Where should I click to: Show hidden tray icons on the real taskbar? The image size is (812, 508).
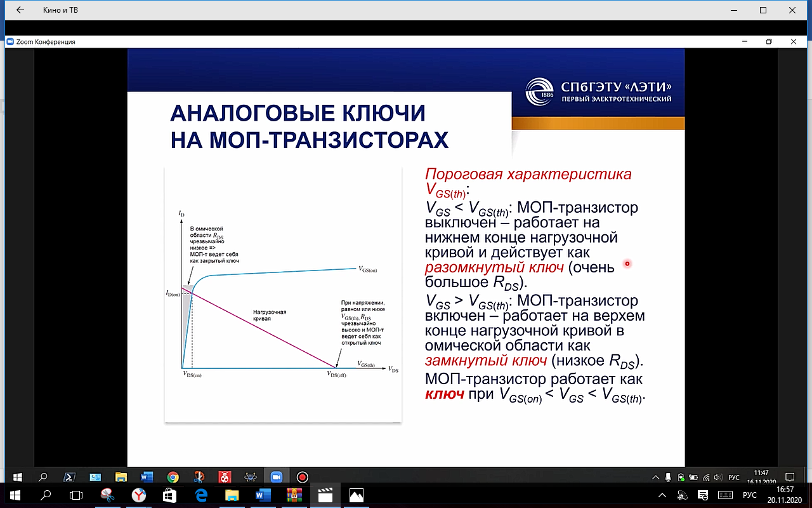coord(662,495)
